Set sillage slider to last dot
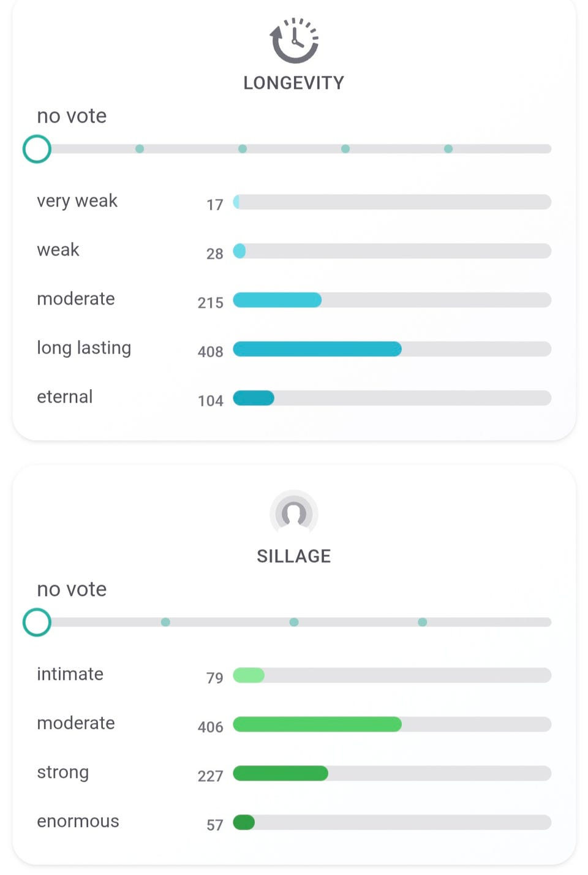 423,622
